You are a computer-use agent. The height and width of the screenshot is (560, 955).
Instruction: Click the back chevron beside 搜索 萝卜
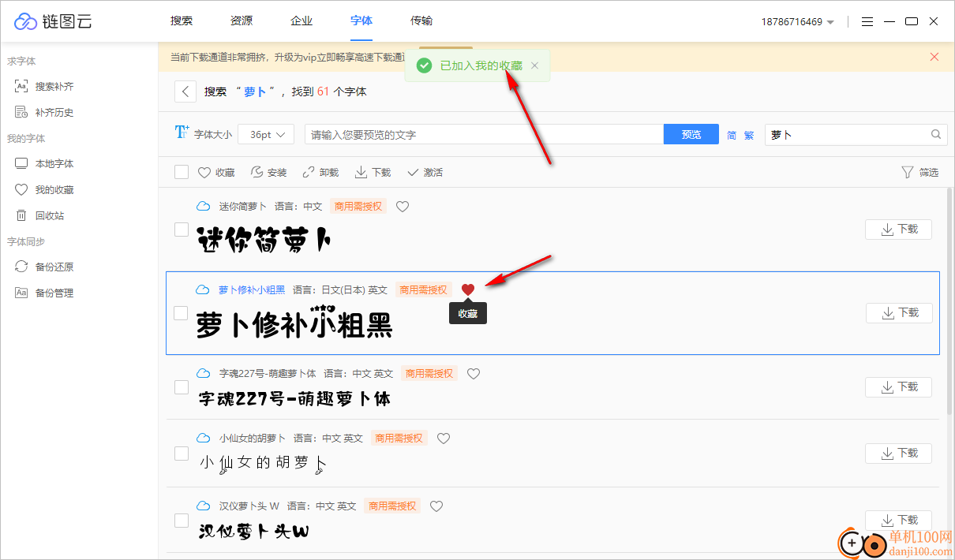pos(185,91)
